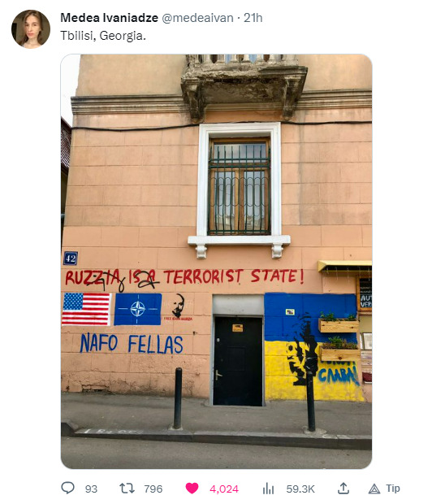Toggle the pink heart like icon
Screen dimensions: 445x504
[192, 489]
